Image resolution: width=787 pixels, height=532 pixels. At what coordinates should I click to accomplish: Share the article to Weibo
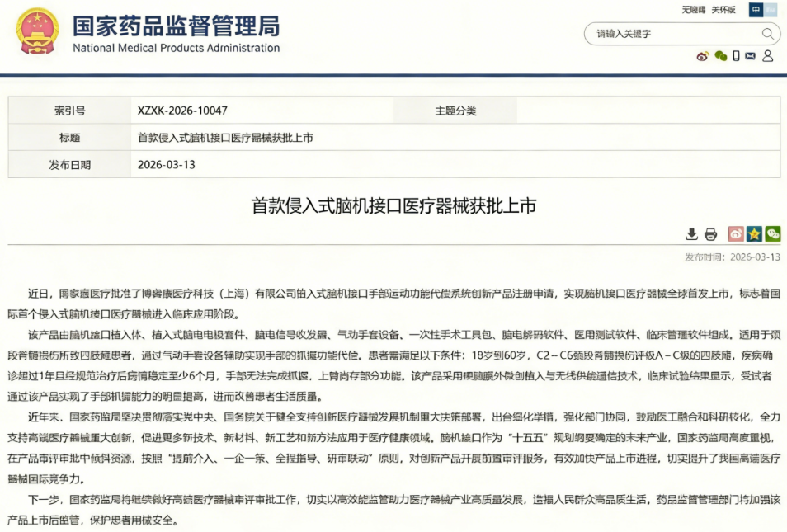736,234
